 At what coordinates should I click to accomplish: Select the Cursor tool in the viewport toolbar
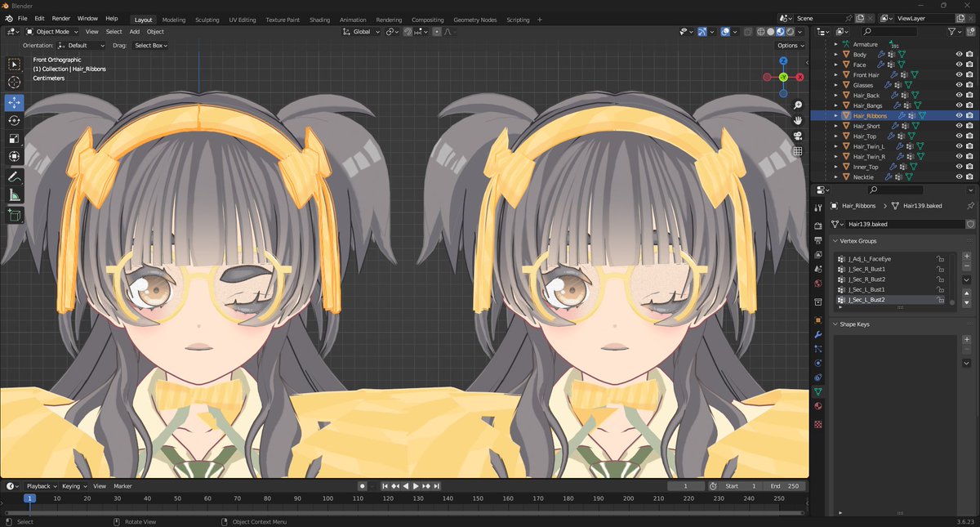(14, 83)
